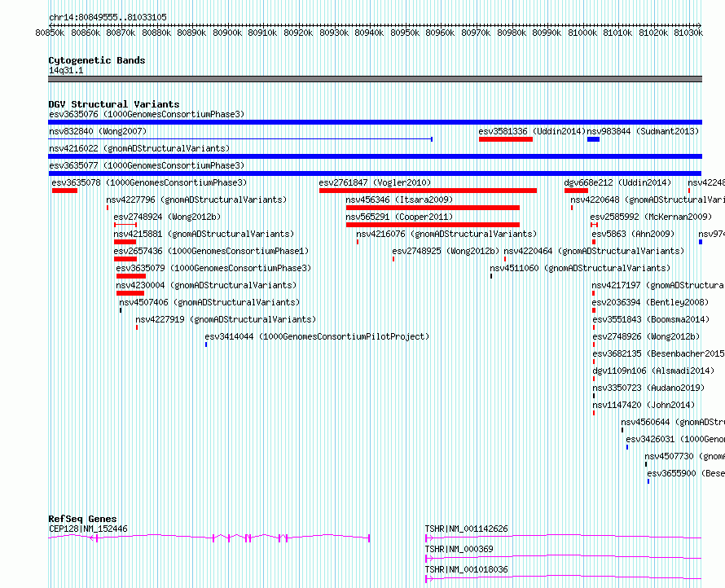Select esv2748924 (Wong2012b) label
Viewport: 725px width, 588px height.
[x=167, y=217]
